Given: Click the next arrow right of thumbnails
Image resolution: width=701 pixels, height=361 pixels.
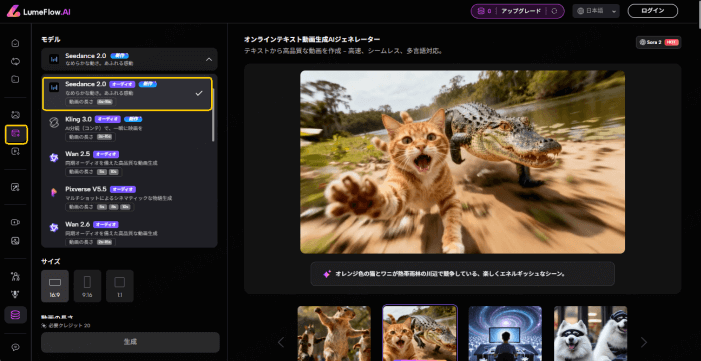Looking at the screenshot, I should pos(644,343).
